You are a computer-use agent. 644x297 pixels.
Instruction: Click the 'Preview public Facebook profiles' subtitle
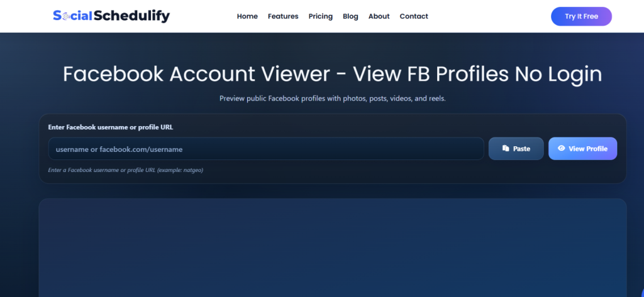click(x=332, y=99)
